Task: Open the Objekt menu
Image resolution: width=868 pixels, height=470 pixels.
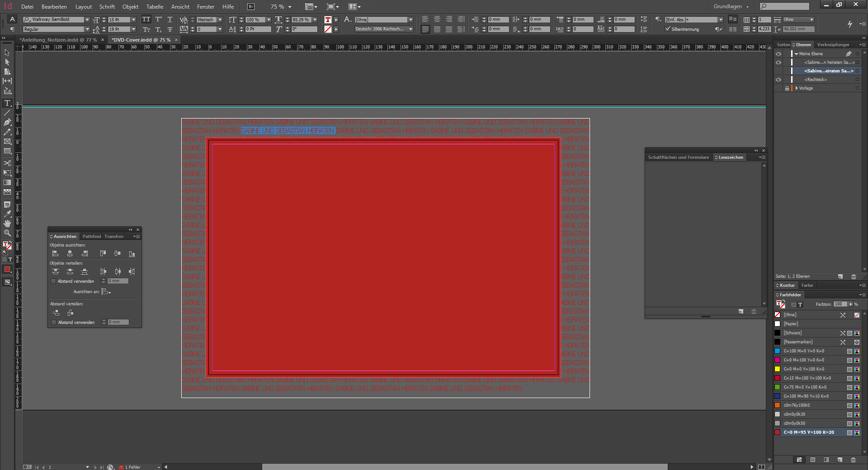Action: (130, 7)
